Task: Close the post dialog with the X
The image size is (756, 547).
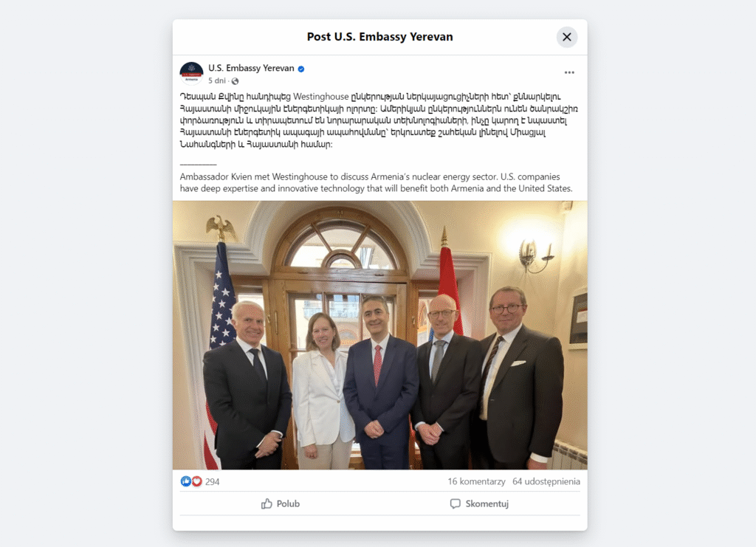Action: click(567, 37)
